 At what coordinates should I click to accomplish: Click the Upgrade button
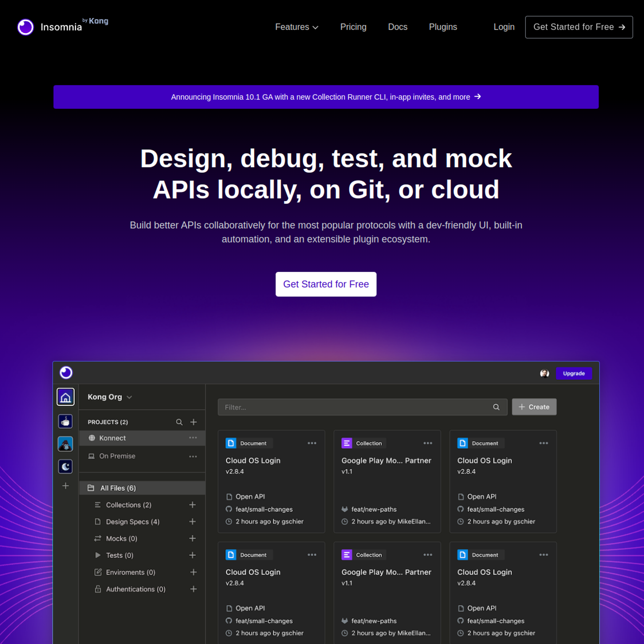pyautogui.click(x=574, y=373)
